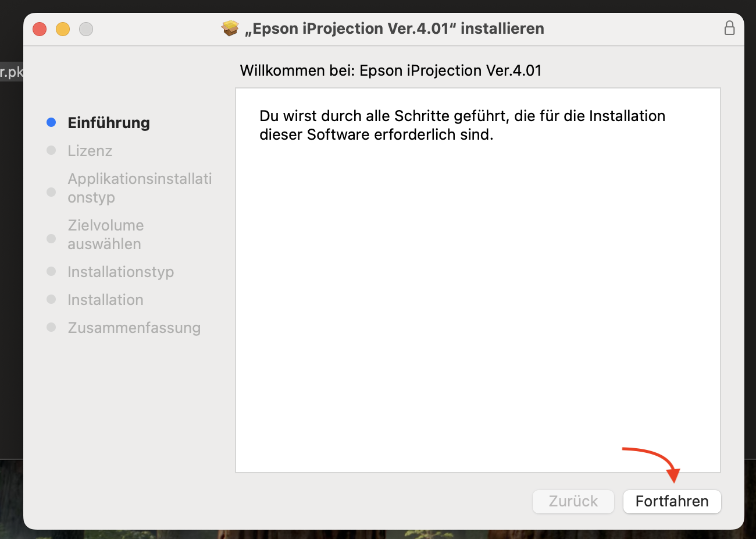Click the Fortfahren button

pos(672,501)
